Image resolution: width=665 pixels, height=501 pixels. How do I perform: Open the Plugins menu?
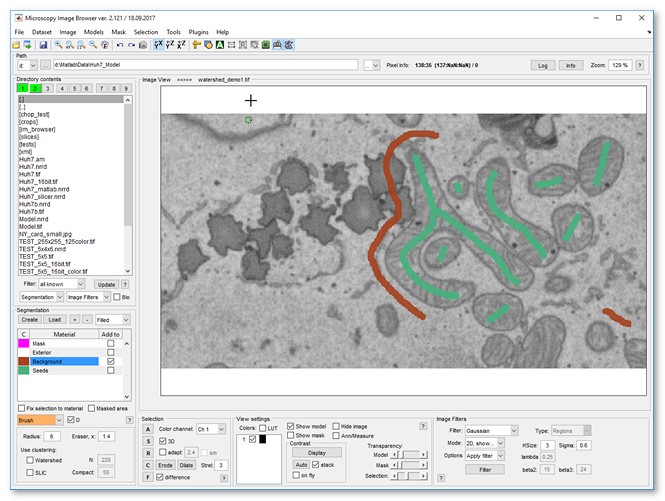point(200,32)
